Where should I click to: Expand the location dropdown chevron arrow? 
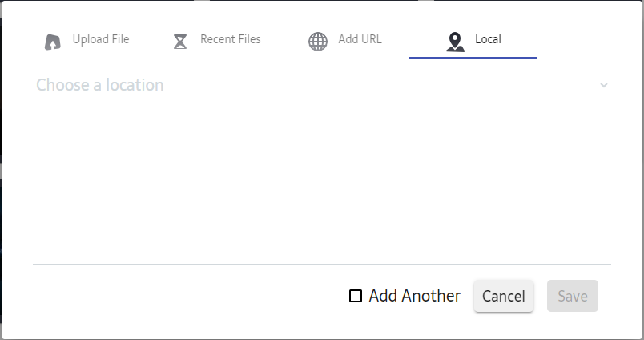[x=604, y=85]
